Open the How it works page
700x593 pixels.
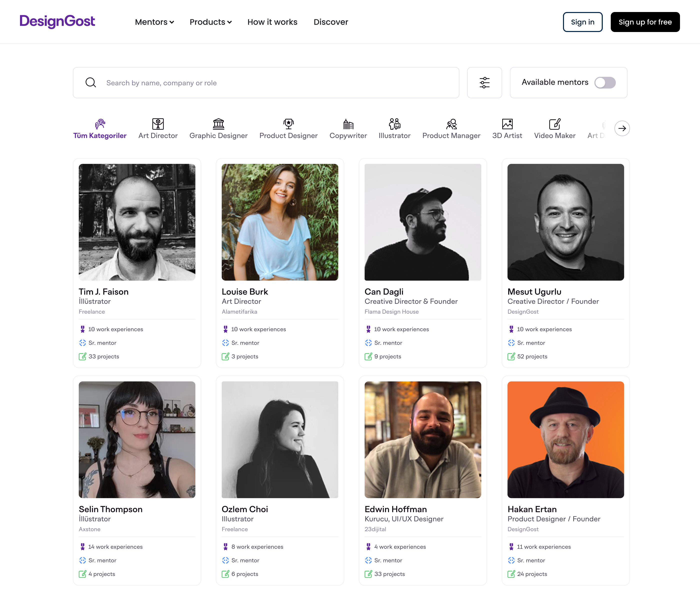click(272, 22)
